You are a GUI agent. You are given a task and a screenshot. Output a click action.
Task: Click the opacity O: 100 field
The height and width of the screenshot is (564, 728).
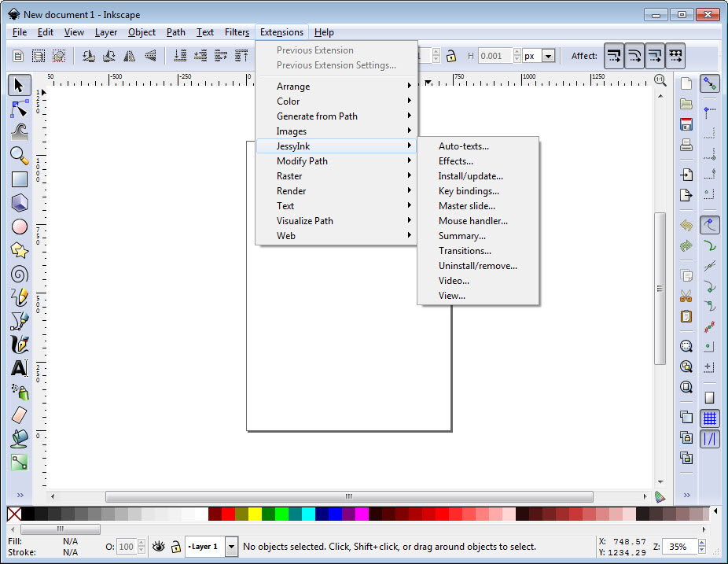pyautogui.click(x=127, y=547)
